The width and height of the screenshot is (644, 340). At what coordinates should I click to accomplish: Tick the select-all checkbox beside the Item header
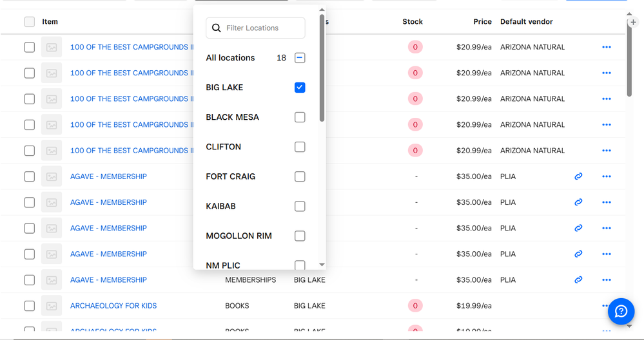(x=30, y=22)
